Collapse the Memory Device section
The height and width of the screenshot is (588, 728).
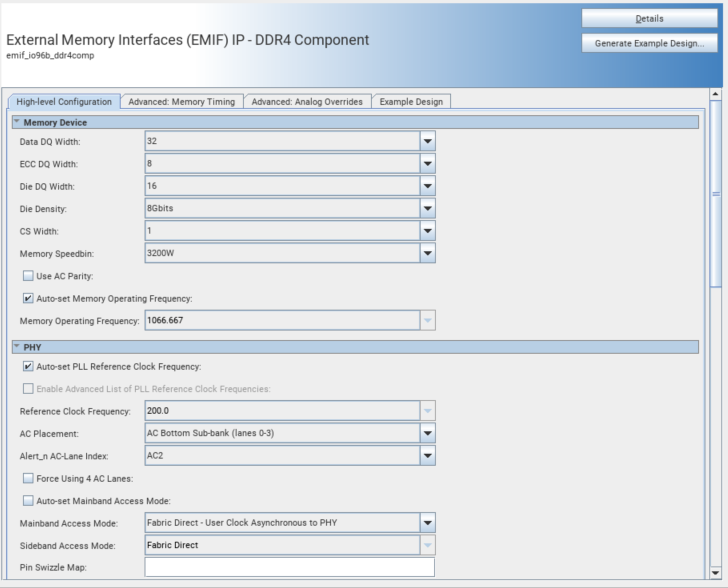[x=17, y=122]
